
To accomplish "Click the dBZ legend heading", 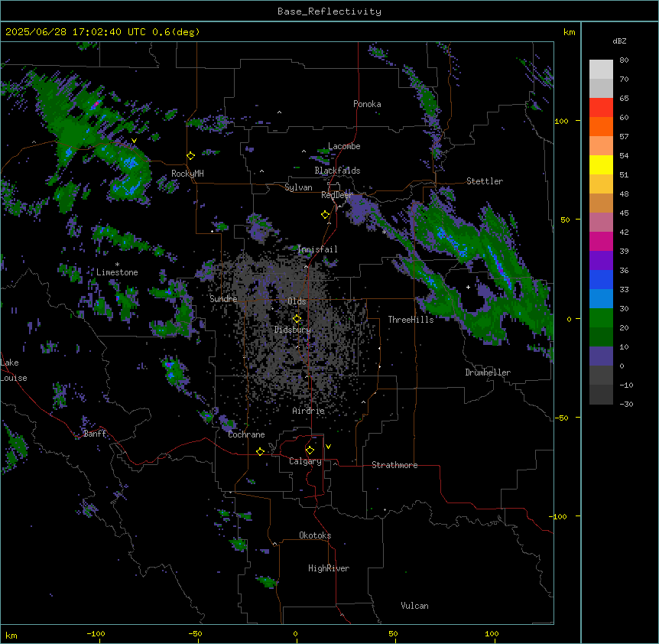I will point(619,41).
